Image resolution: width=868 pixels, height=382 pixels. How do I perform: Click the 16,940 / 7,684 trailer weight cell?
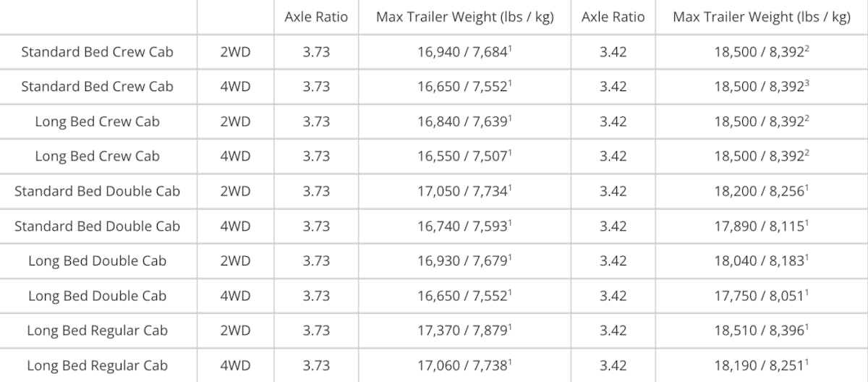pos(464,52)
